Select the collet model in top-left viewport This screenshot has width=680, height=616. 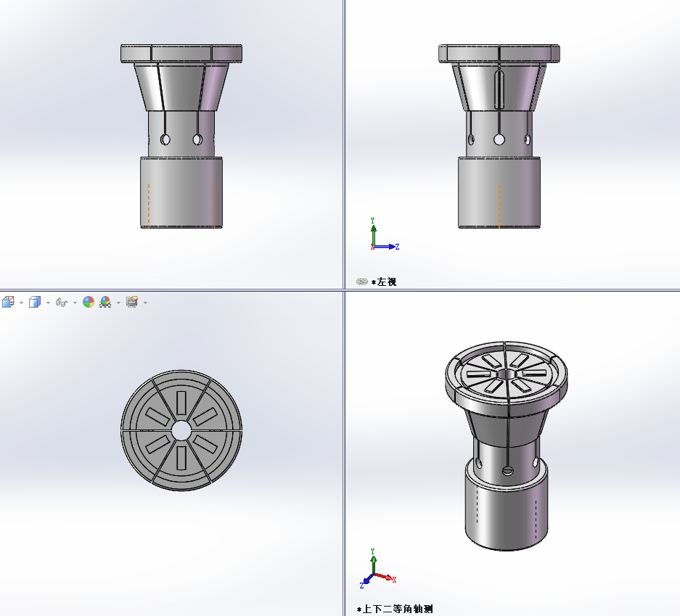click(x=181, y=136)
